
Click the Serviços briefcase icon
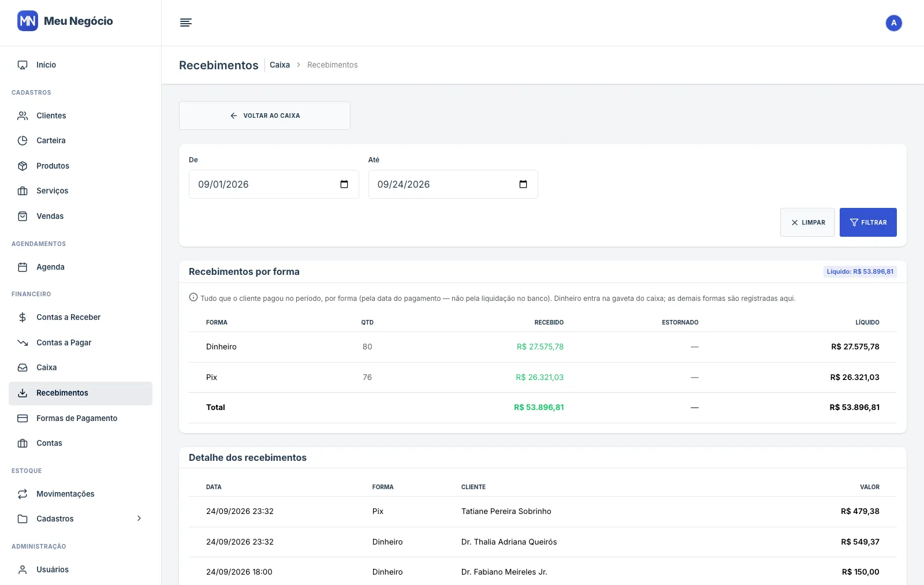[x=23, y=191]
